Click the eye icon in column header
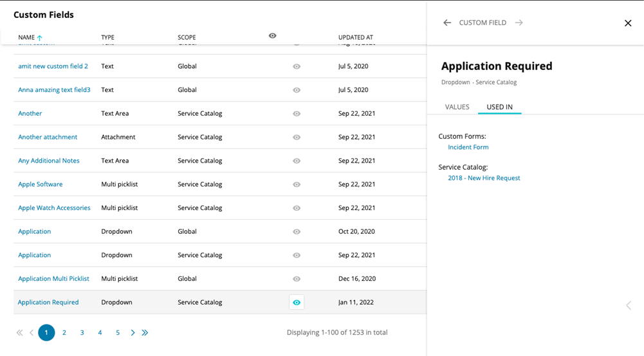This screenshot has width=644, height=356. tap(273, 36)
